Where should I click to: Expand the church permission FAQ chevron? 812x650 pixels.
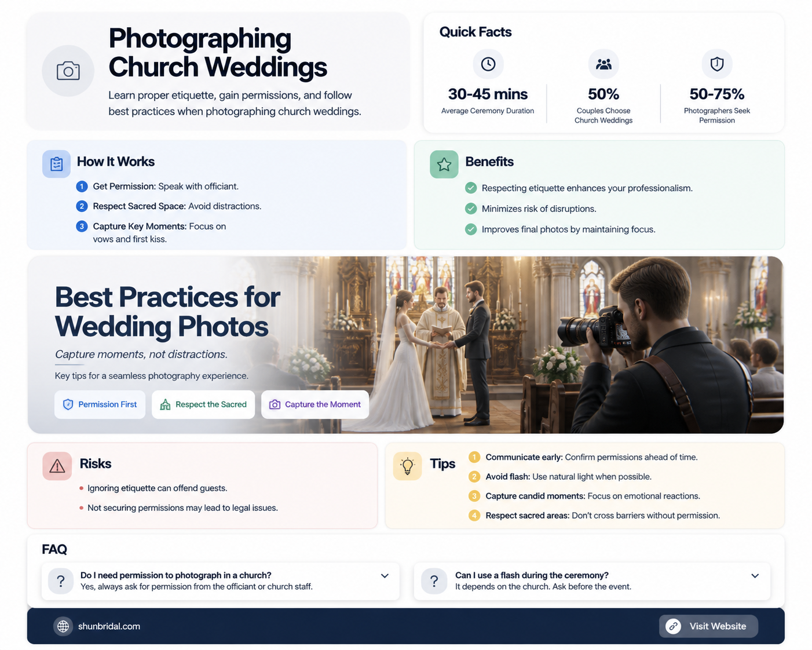coord(385,576)
